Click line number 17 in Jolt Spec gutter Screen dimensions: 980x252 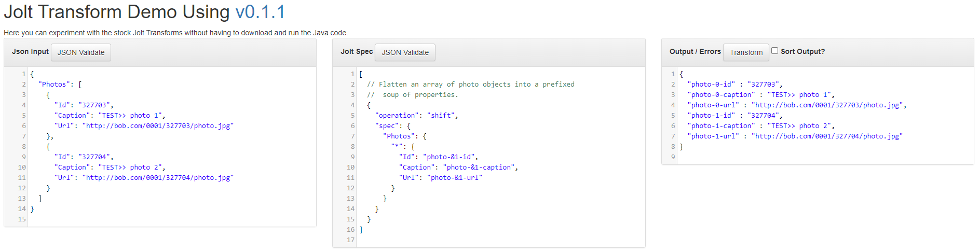click(x=350, y=240)
